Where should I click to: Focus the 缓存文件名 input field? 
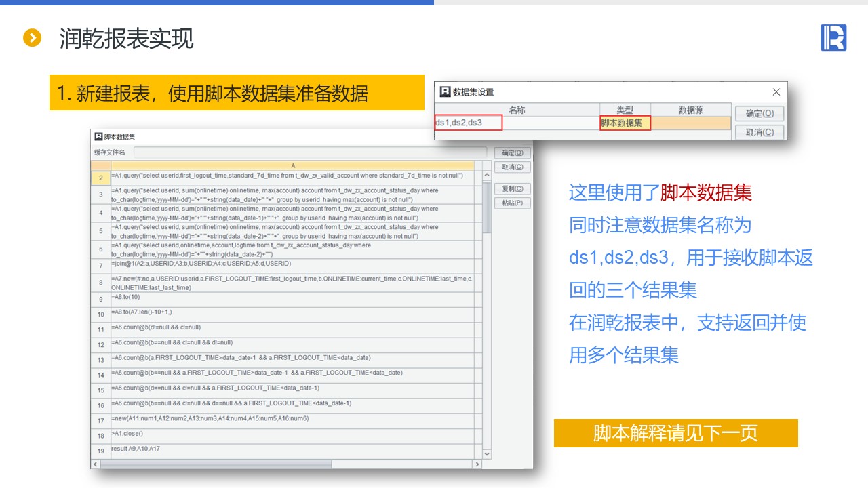tap(309, 152)
